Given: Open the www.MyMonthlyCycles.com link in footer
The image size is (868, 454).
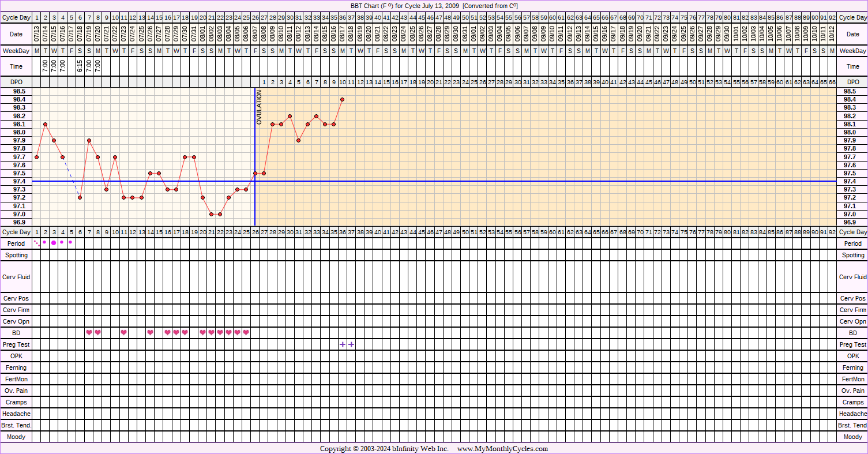Looking at the screenshot, I should (502, 449).
